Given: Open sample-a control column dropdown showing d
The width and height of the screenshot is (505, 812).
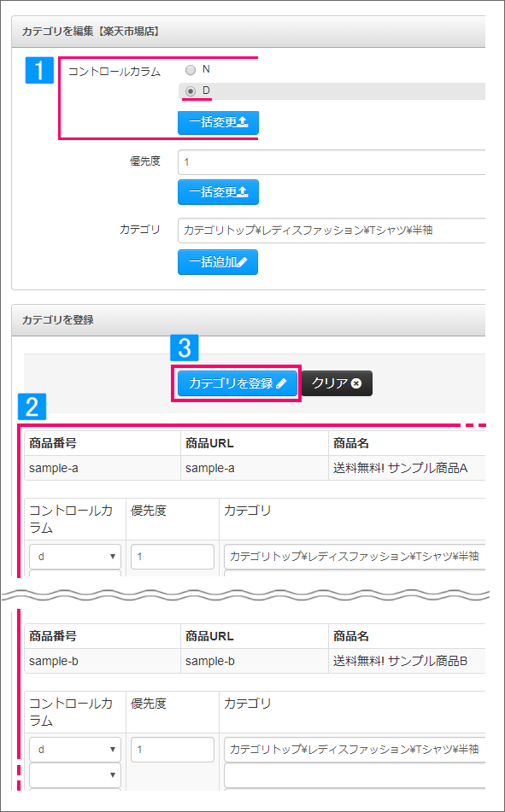Looking at the screenshot, I should click(75, 557).
